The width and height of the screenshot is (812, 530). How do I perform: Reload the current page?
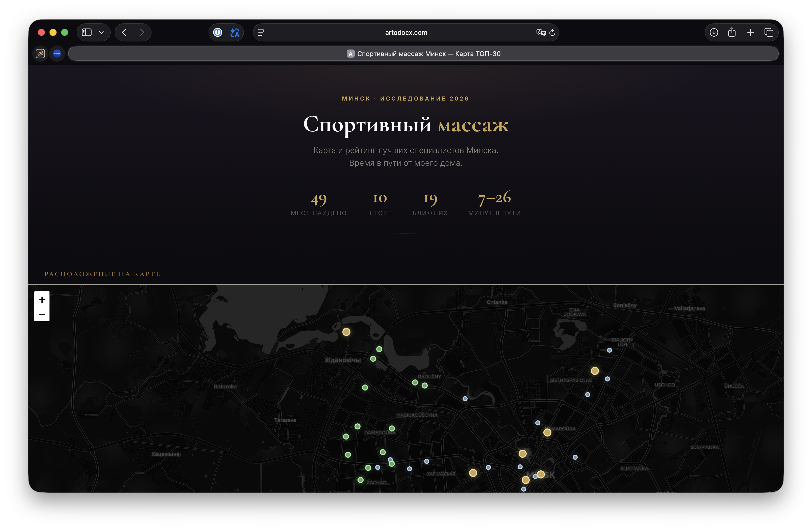(x=552, y=32)
